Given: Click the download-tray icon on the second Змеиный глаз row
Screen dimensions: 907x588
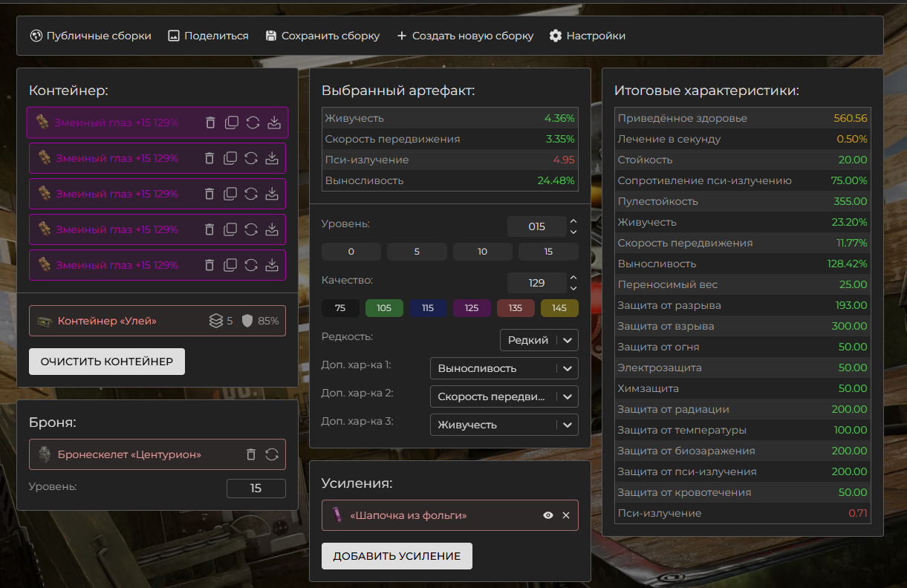Looking at the screenshot, I should [x=272, y=158].
